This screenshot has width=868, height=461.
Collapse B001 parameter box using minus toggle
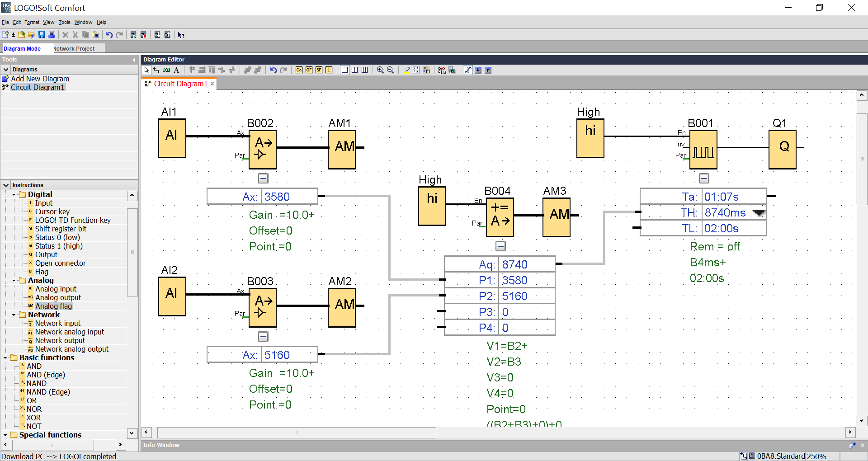(704, 179)
